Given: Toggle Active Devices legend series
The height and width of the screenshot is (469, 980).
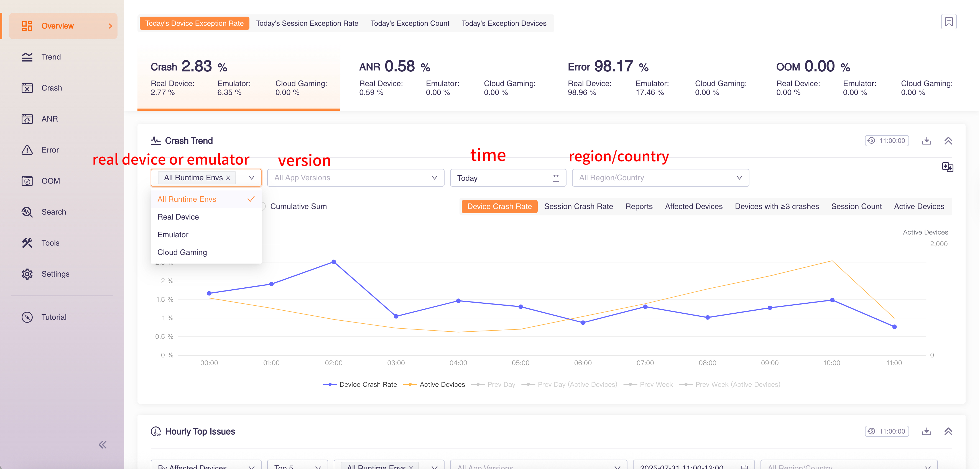Looking at the screenshot, I should coord(434,385).
